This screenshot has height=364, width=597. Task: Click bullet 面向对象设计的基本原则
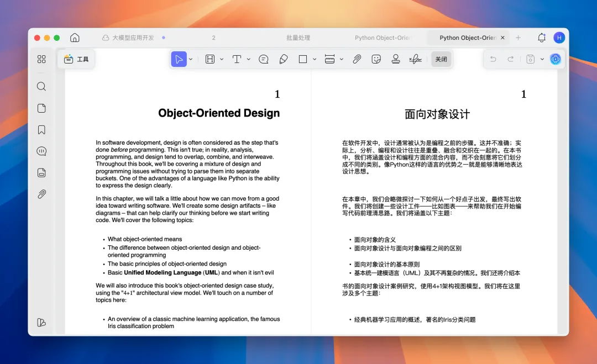(387, 265)
